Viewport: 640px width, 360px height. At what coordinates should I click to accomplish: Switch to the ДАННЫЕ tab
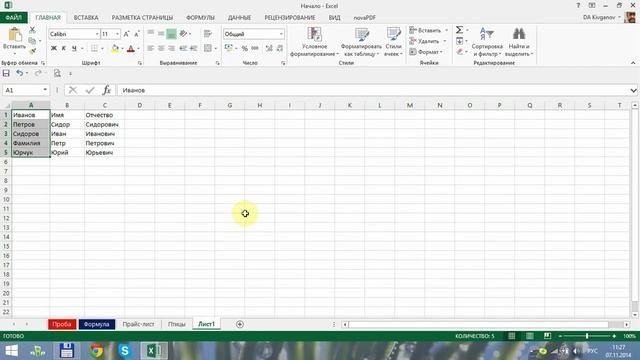pos(239,18)
